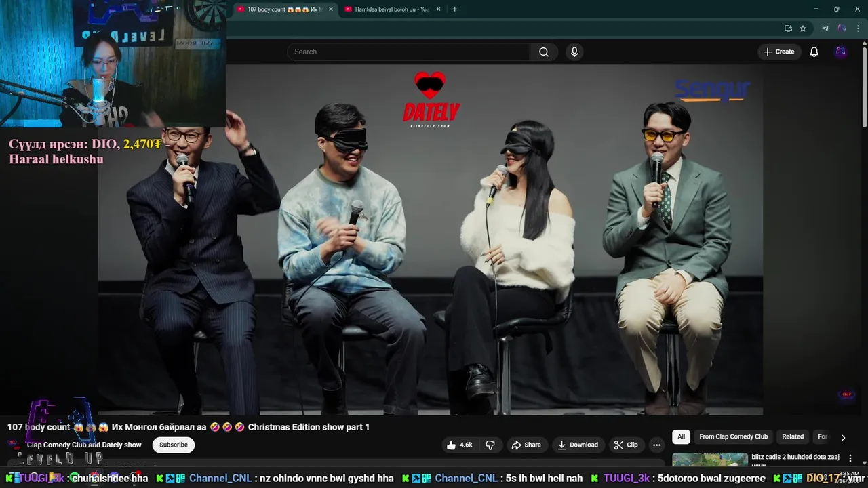868x488 pixels.
Task: Switch to the '107 body count' tab
Action: [283, 9]
